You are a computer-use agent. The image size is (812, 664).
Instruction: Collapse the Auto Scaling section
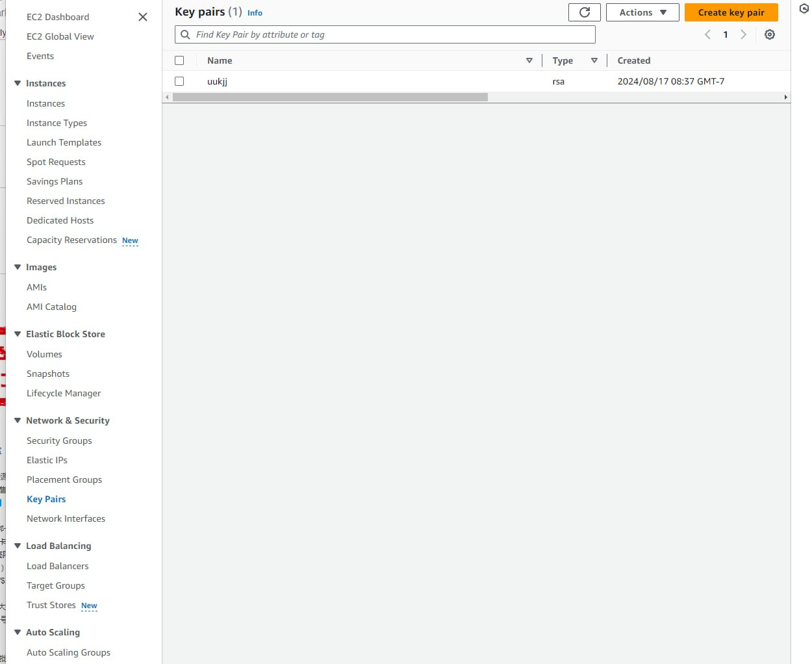18,632
